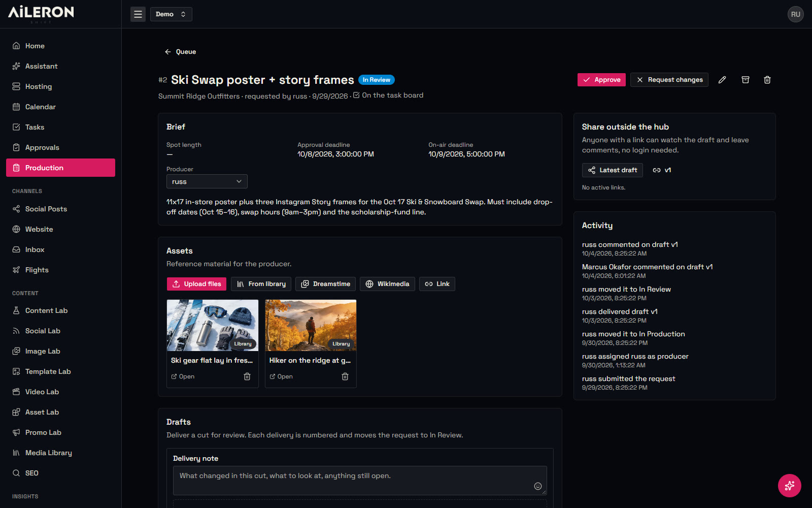Open the floating assistant sparkle button

point(790,486)
